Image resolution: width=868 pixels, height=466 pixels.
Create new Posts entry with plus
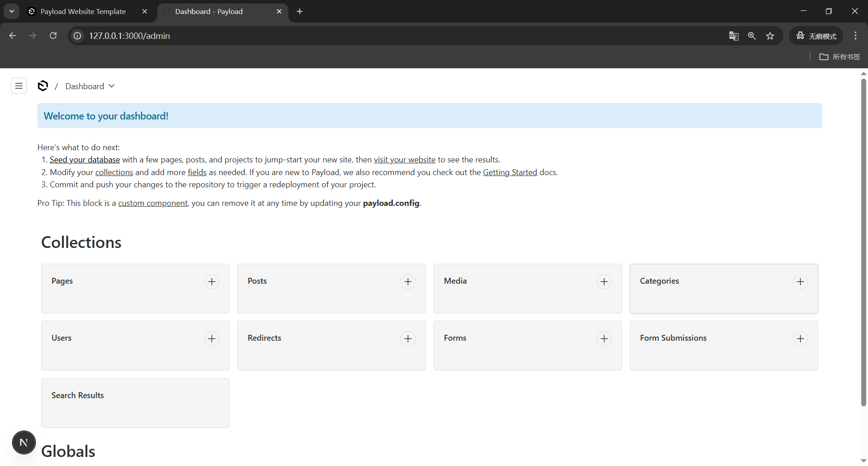tap(408, 281)
